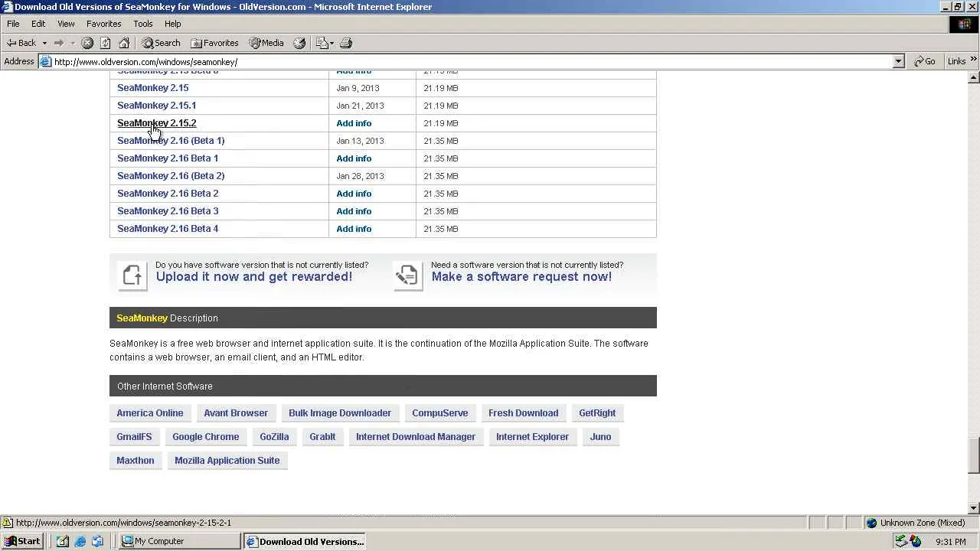Viewport: 980px width, 551px height.
Task: Launch Internet Explorer from quick launch
Action: pyautogui.click(x=80, y=542)
